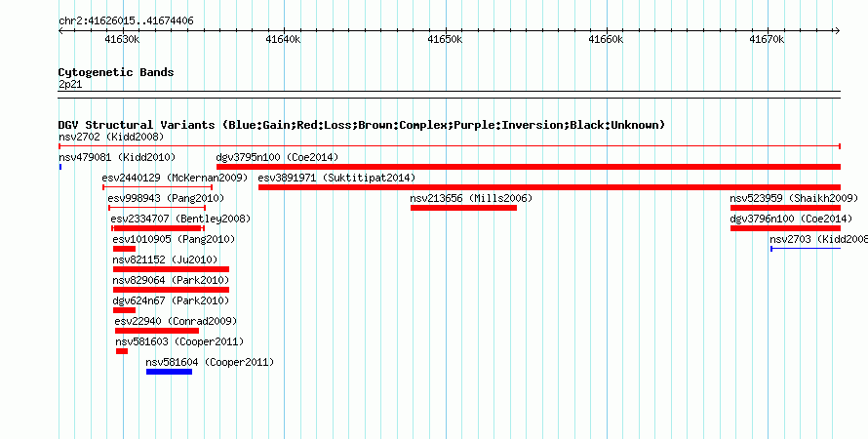Screen dimensions: 868x439
Task: Open the nsv2703 (Kidd2008) label
Action: pos(818,239)
